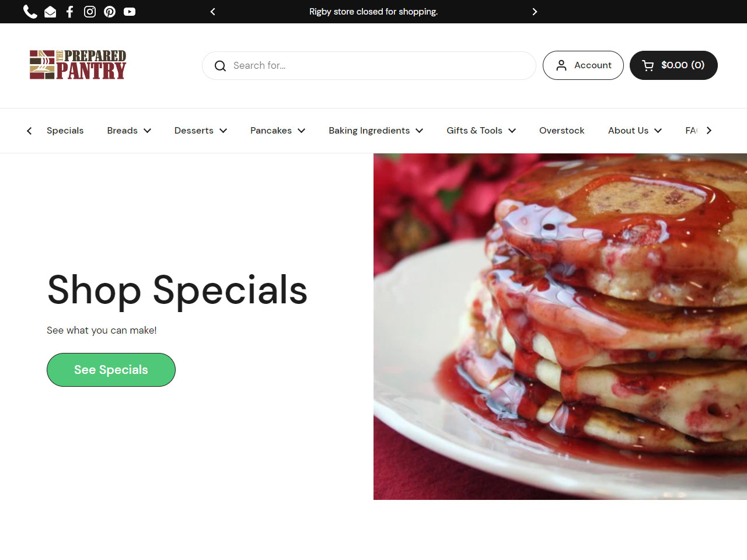Click the Search for... input field
Screen dimensions: 747x560
pos(369,65)
